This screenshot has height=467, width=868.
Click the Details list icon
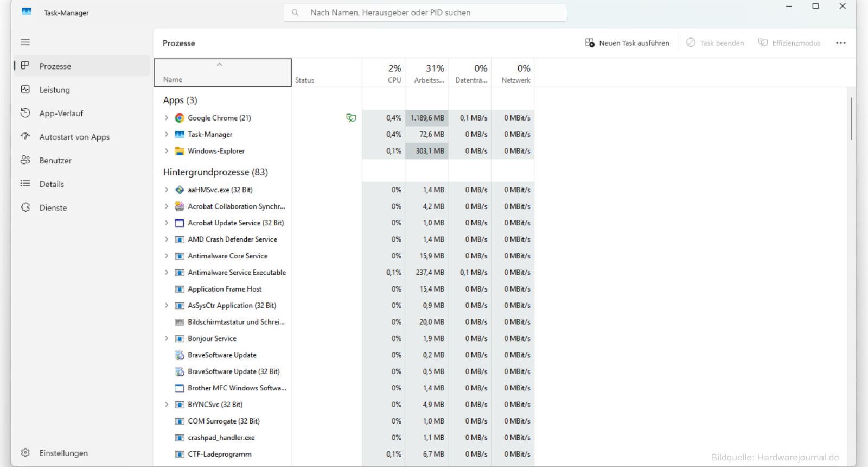pyautogui.click(x=25, y=184)
